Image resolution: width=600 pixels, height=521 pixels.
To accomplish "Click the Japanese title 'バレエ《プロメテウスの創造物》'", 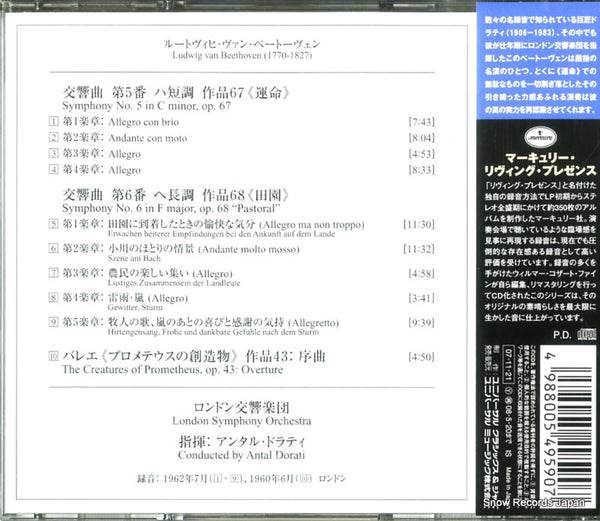I will [x=151, y=356].
